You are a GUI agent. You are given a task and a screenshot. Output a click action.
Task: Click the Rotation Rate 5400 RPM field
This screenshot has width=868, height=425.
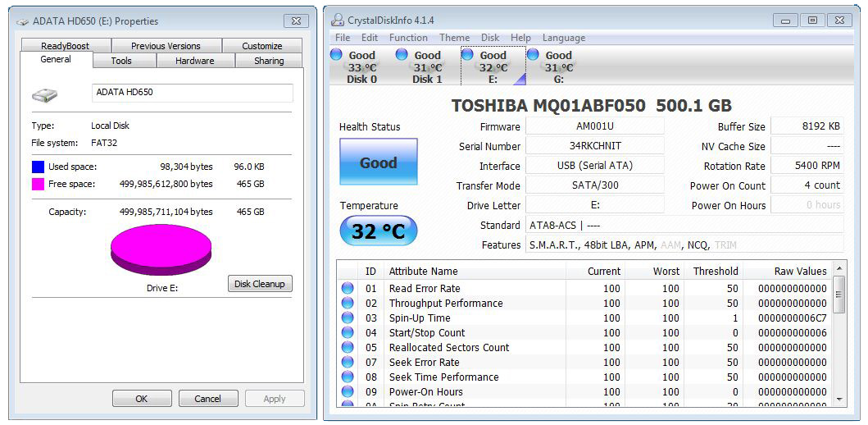point(807,166)
